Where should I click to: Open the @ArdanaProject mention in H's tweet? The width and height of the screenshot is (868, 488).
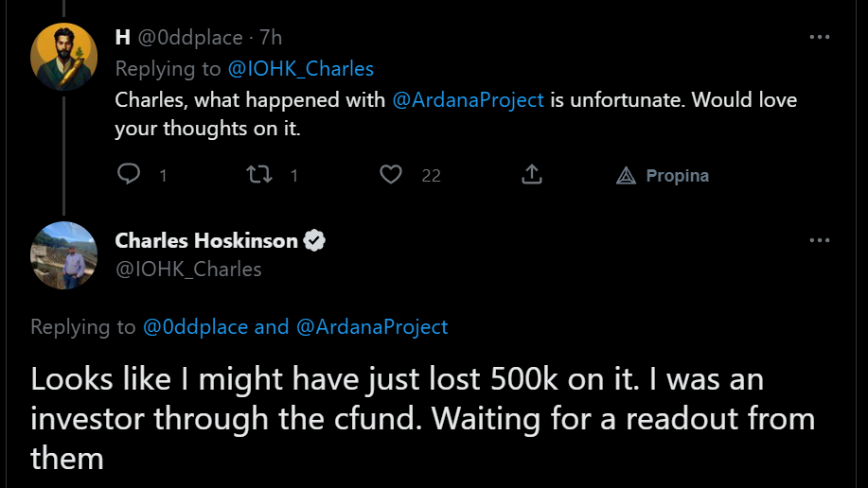(x=468, y=100)
